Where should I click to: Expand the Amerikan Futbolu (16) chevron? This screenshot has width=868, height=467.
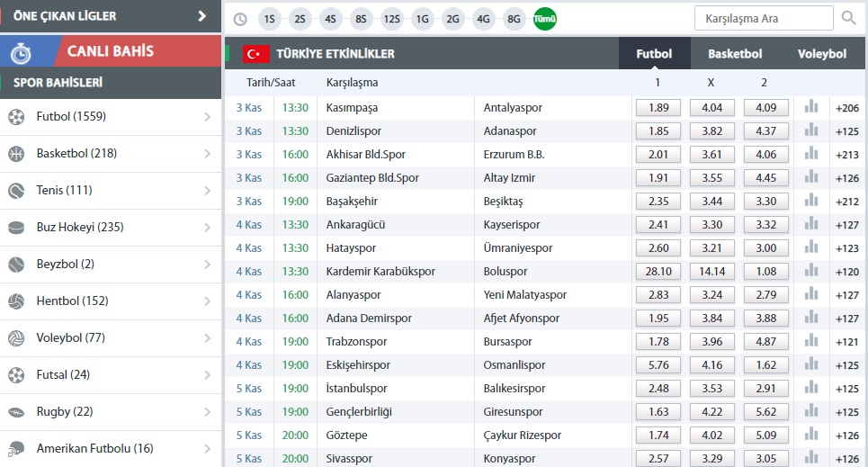[x=208, y=449]
